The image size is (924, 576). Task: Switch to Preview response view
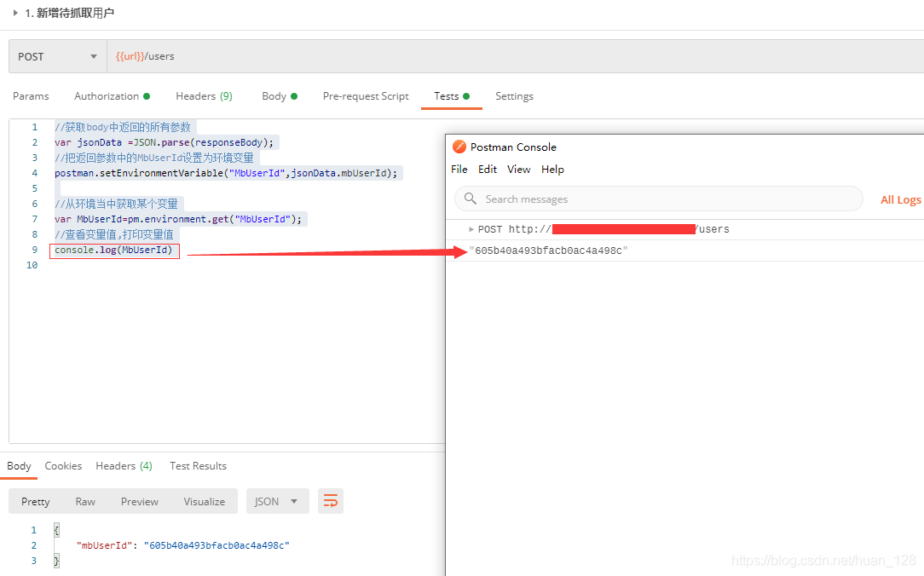[140, 501]
